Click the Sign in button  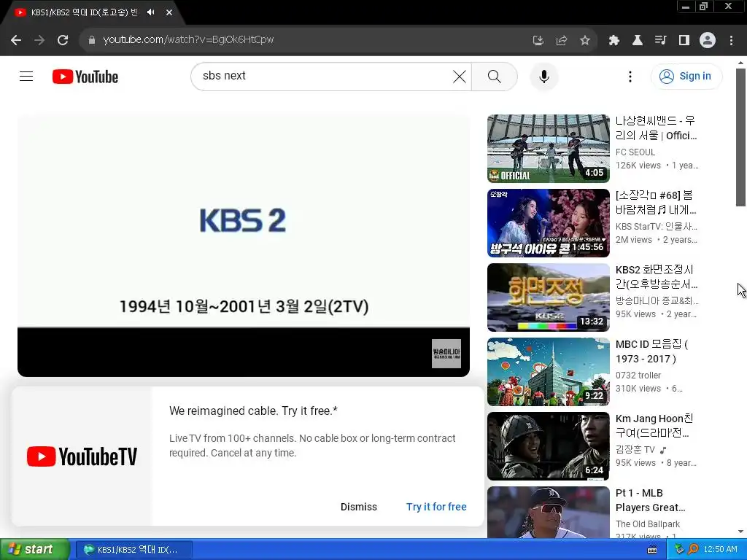point(686,76)
